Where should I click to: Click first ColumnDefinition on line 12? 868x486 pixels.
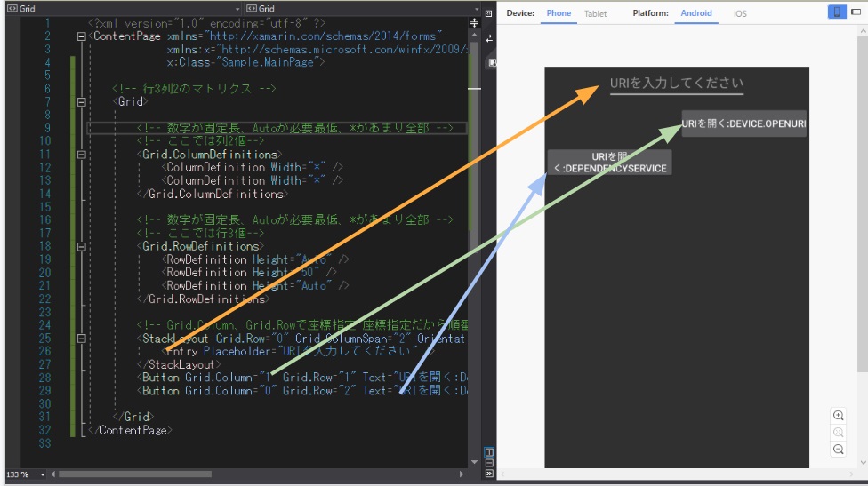(252, 168)
